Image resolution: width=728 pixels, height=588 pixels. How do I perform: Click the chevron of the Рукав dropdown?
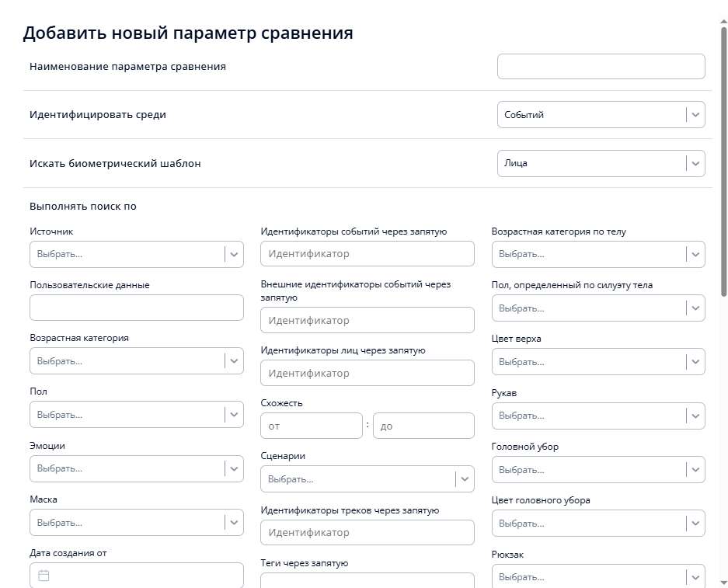(x=694, y=415)
